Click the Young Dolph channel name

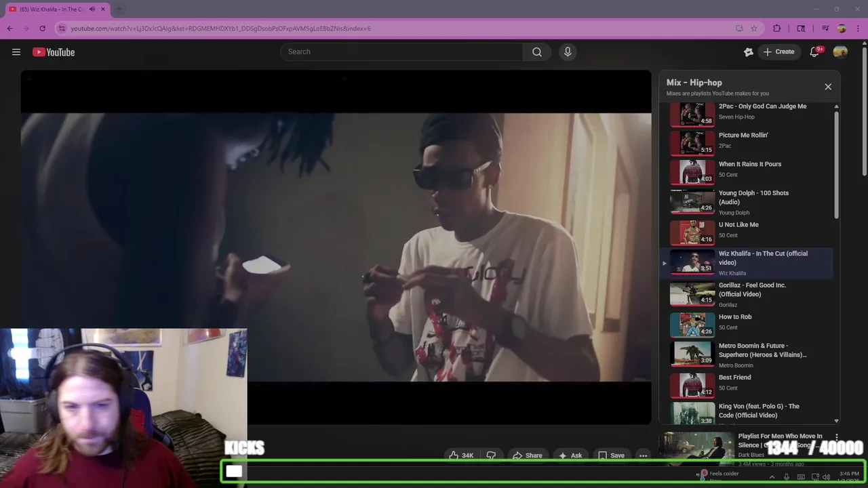[x=734, y=213]
